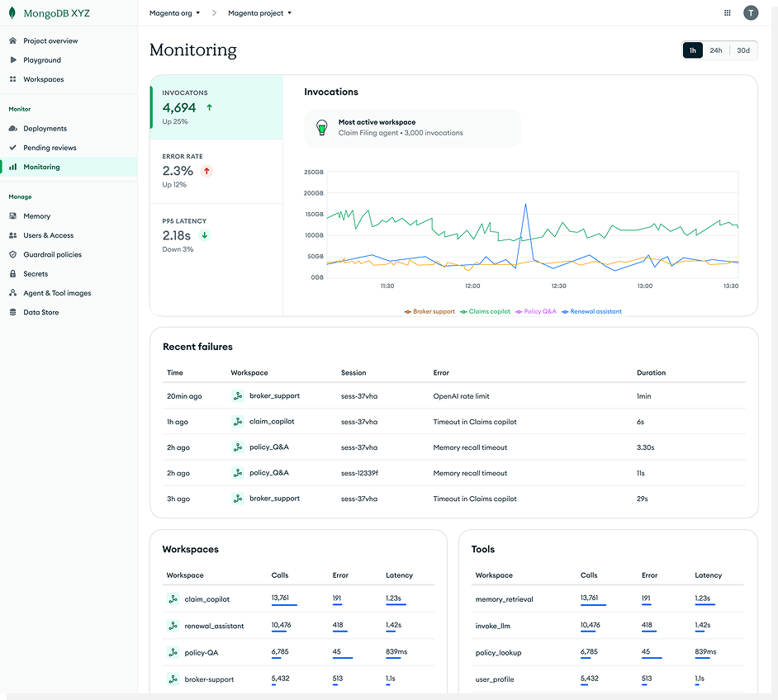This screenshot has height=700, width=778.
Task: Toggle Policy Q&A series in chart legend
Action: tap(536, 312)
